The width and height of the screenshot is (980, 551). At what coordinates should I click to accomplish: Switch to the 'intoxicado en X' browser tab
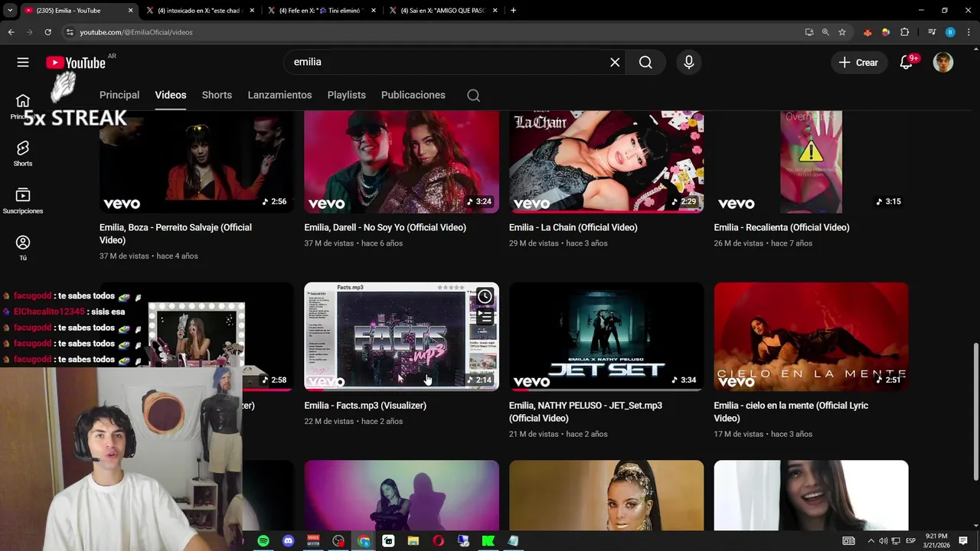[200, 11]
